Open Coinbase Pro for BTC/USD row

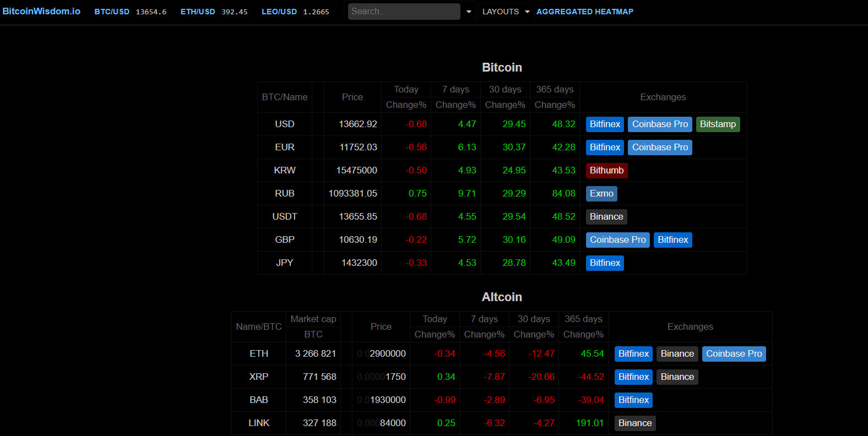pyautogui.click(x=660, y=124)
